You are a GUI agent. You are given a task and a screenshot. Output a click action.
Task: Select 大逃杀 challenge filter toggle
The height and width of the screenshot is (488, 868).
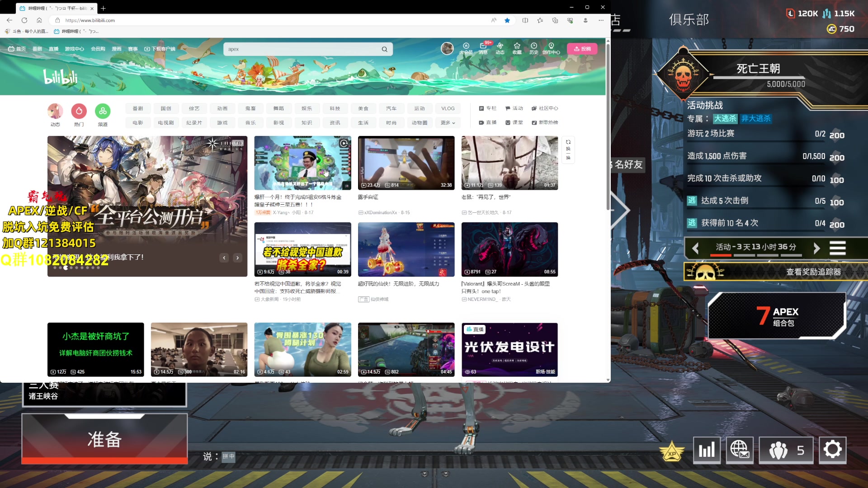coord(725,118)
